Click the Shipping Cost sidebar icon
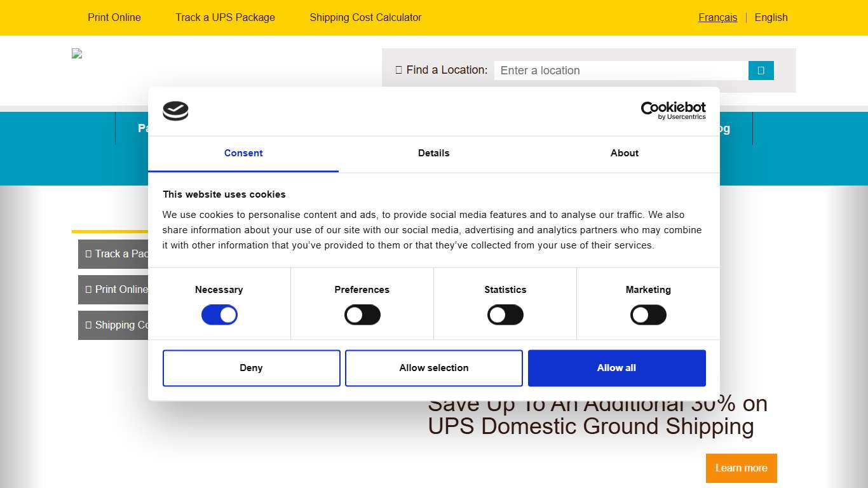 (x=88, y=325)
